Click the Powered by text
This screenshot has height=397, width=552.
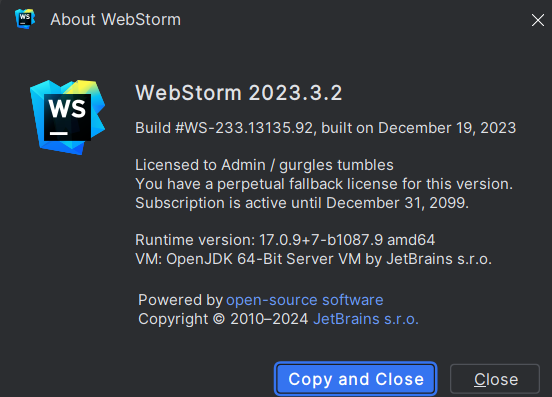click(180, 300)
